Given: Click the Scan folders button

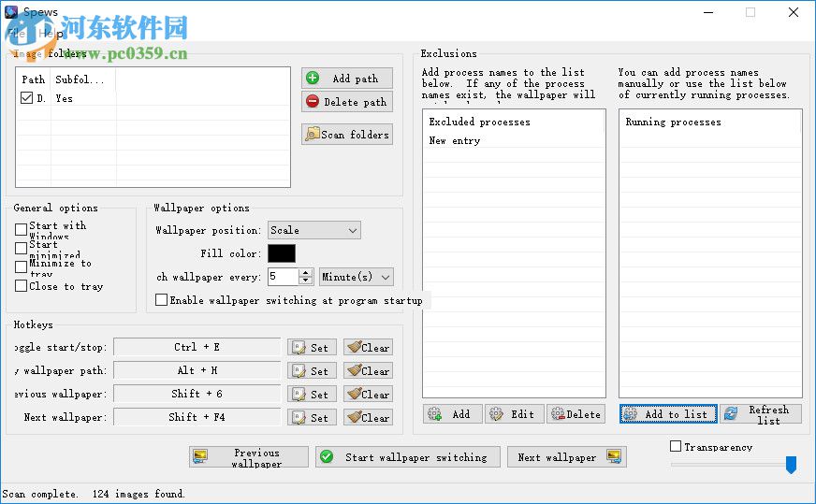Looking at the screenshot, I should pos(346,135).
